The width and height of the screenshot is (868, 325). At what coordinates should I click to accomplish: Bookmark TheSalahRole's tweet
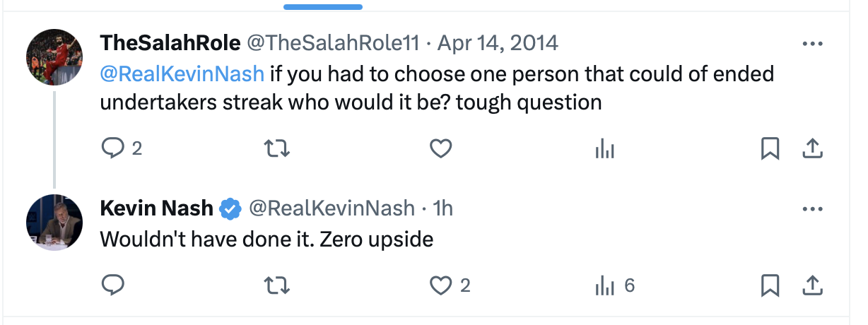click(770, 148)
